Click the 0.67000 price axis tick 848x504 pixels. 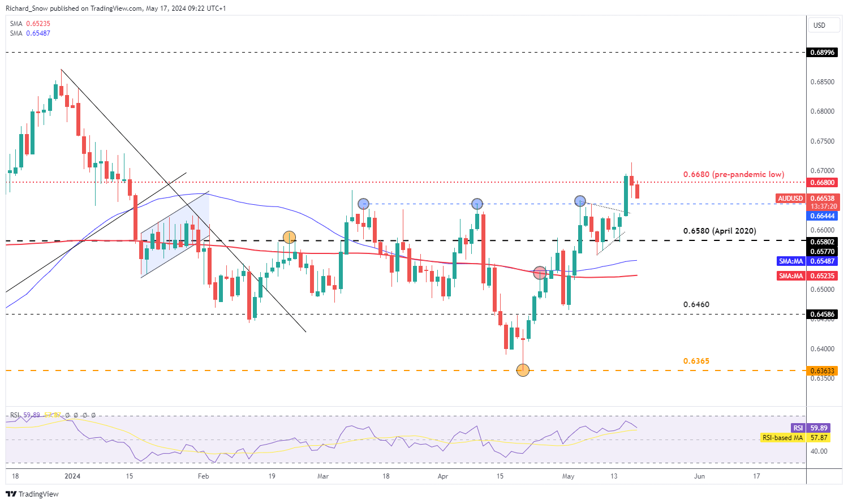(822, 171)
